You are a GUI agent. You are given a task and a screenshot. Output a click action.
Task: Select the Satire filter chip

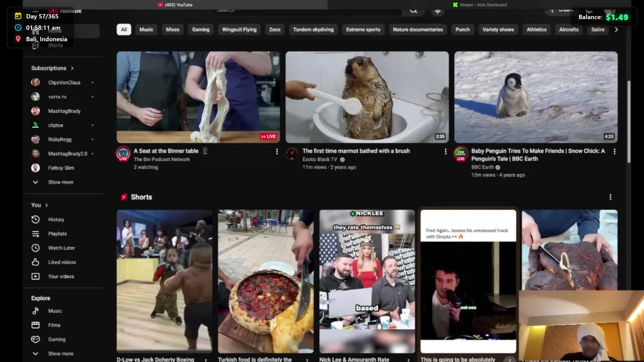(x=598, y=30)
